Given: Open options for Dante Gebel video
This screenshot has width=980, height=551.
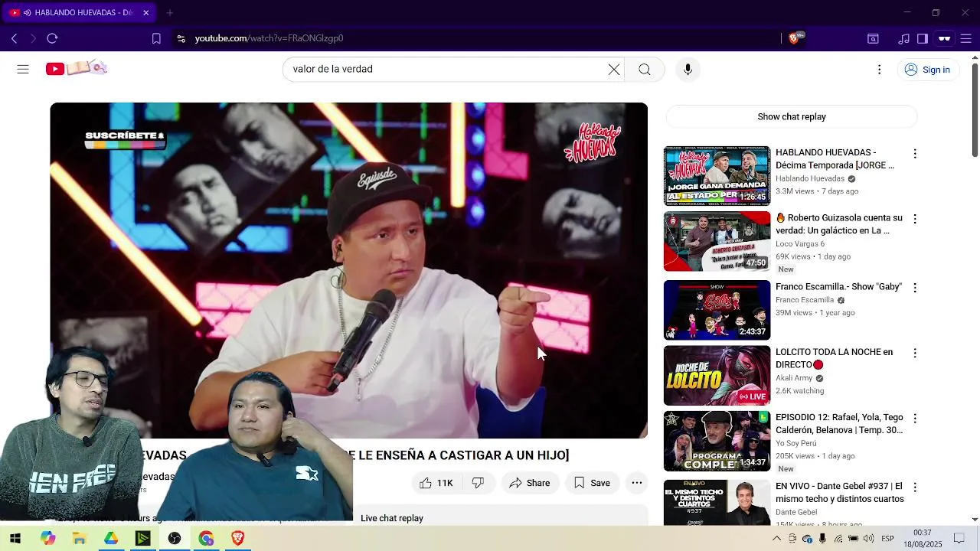Looking at the screenshot, I should click(x=914, y=487).
